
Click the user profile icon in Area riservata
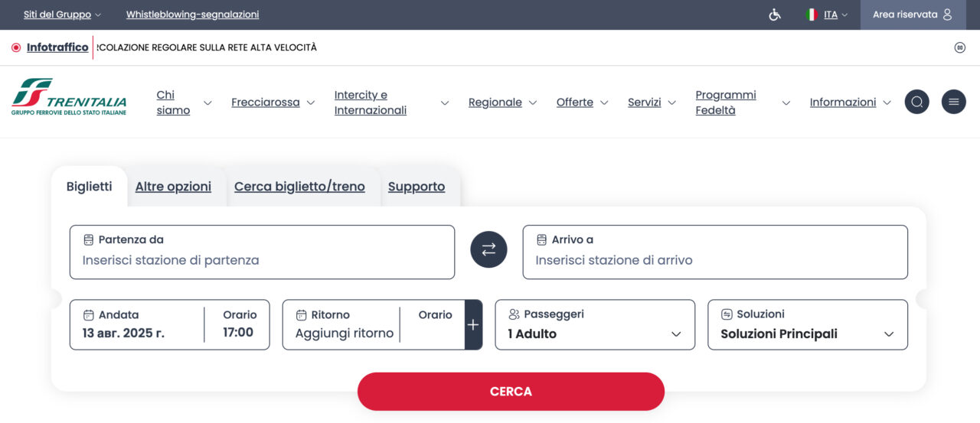[948, 15]
